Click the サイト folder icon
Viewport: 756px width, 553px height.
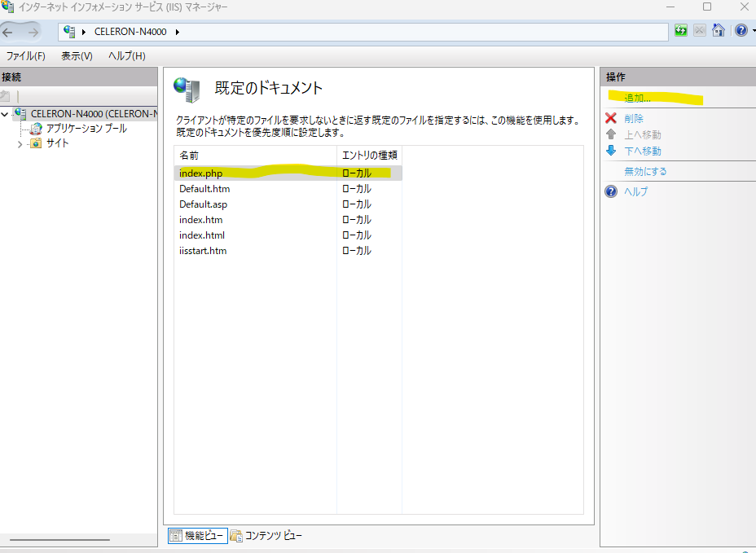click(x=36, y=143)
